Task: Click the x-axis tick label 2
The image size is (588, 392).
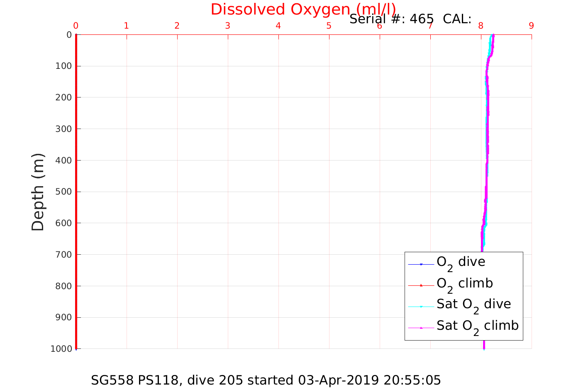Action: click(177, 26)
